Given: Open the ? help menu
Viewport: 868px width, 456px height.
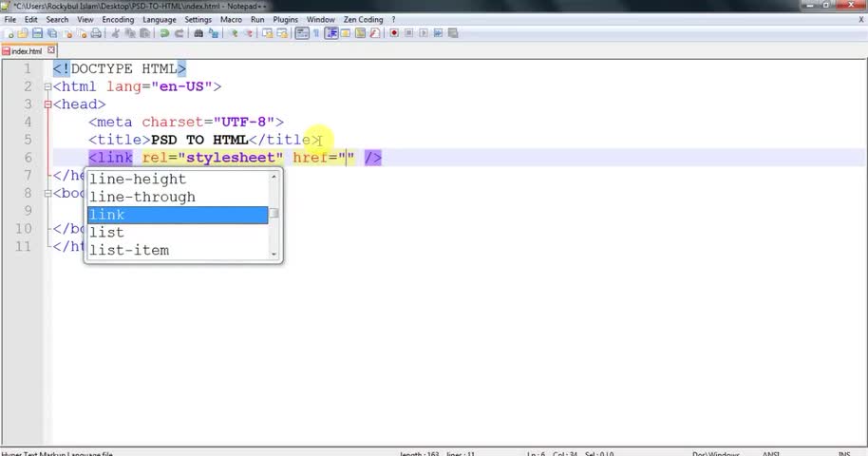Looking at the screenshot, I should 393,19.
